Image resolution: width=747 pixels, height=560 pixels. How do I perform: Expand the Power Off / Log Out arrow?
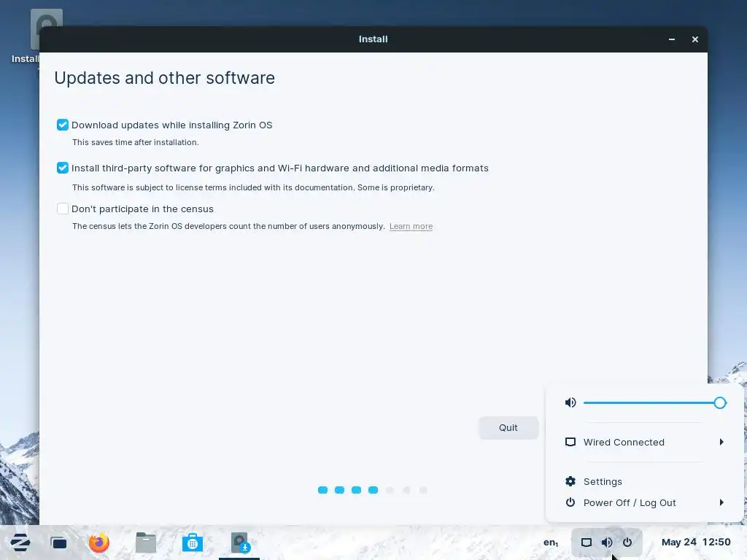(721, 502)
